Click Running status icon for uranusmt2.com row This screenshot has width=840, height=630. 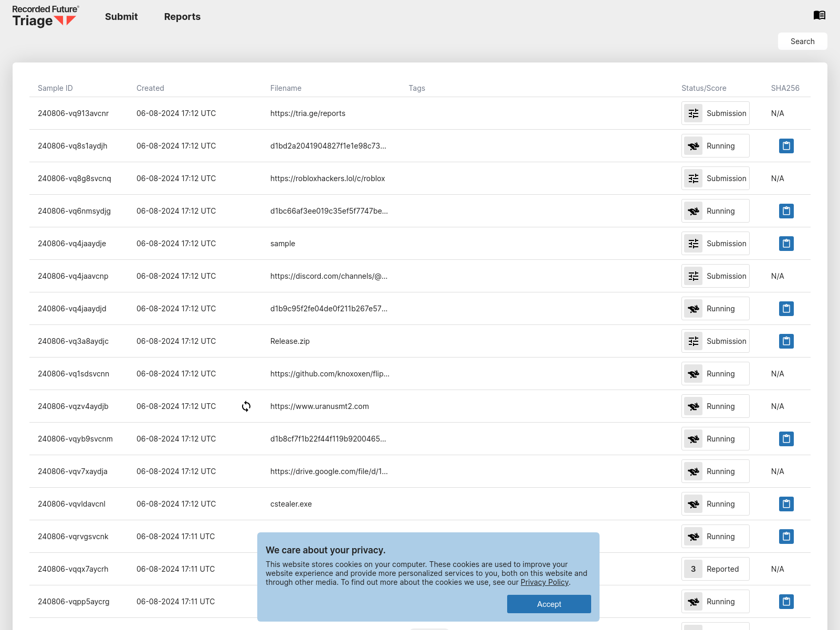(x=693, y=406)
